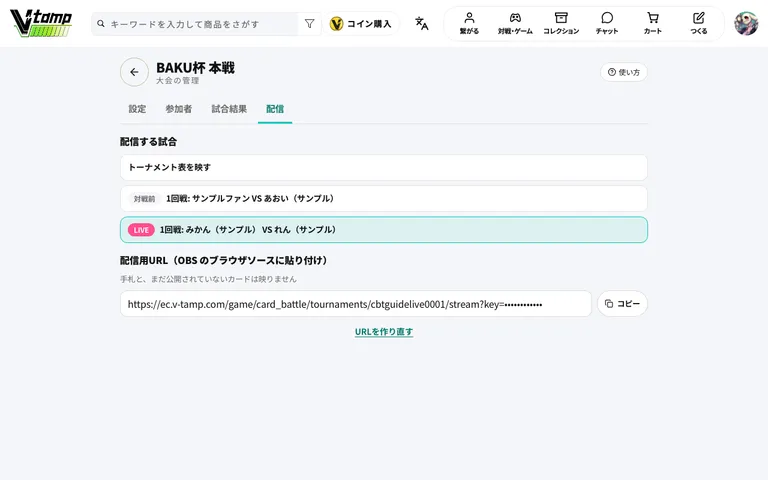Open the search filter funnel icon
Screen dimensions: 768x480
point(309,24)
